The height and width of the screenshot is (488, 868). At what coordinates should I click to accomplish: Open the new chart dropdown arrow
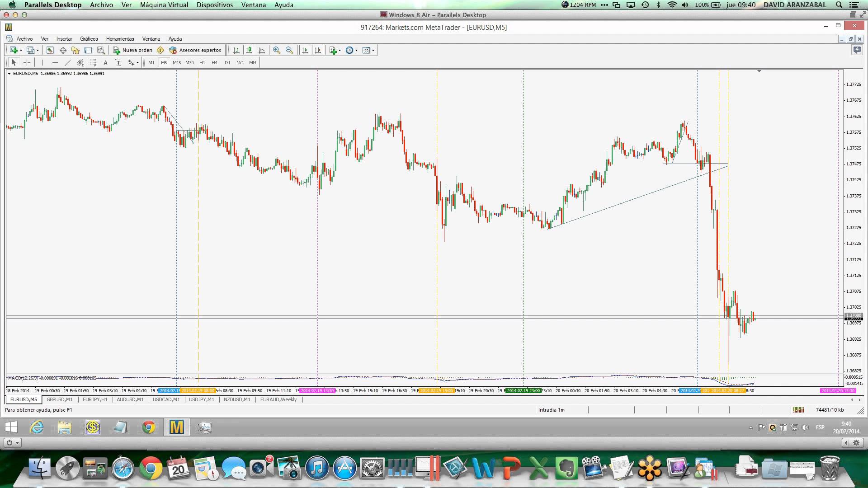coord(21,50)
